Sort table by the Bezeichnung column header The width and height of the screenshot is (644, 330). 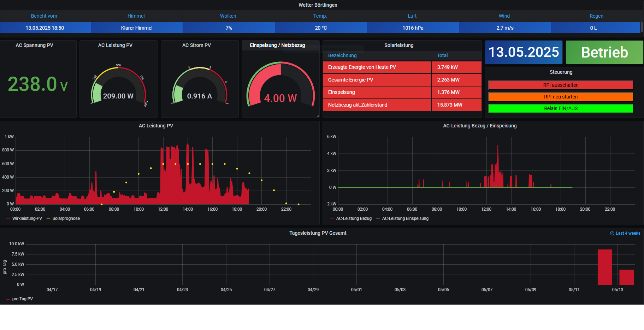click(342, 55)
